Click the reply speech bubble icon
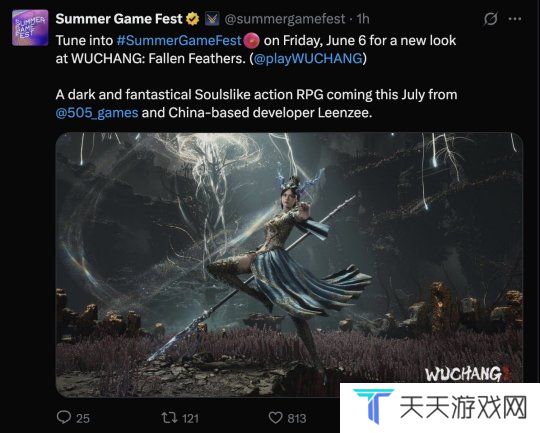This screenshot has width=540, height=433. (64, 417)
